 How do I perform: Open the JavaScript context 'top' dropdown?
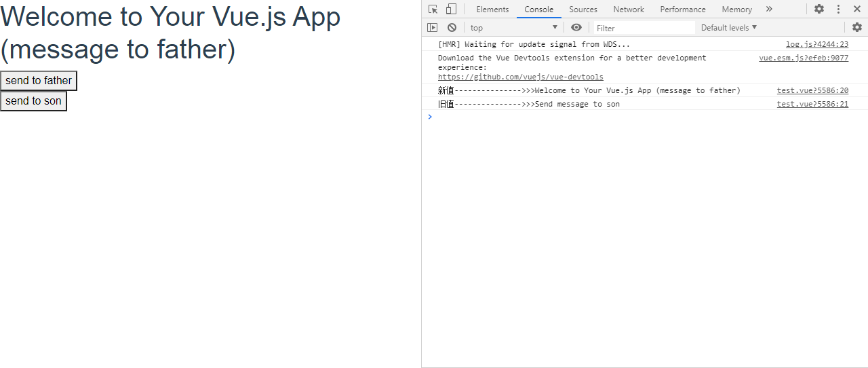pos(514,28)
